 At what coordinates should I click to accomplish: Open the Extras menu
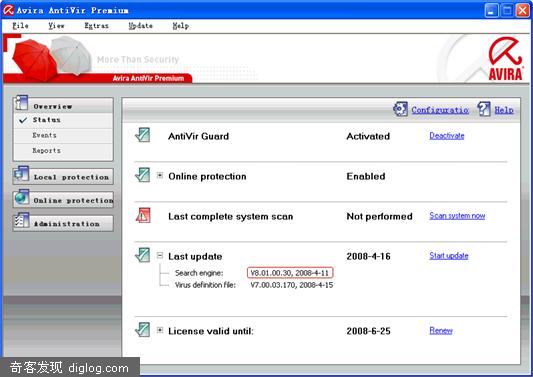(96, 26)
